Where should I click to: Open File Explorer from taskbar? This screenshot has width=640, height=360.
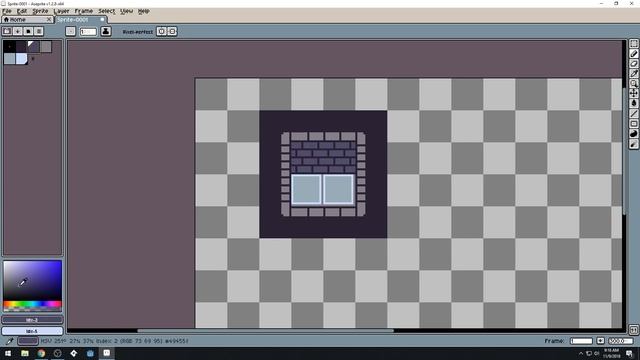tap(24, 353)
